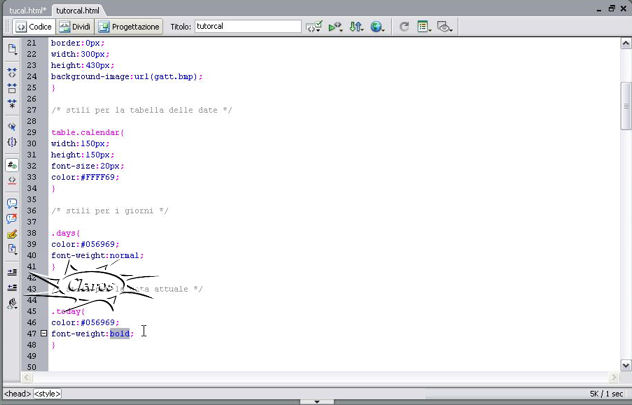Click the Balance Braces icon
The image size is (632, 405).
coord(12,142)
